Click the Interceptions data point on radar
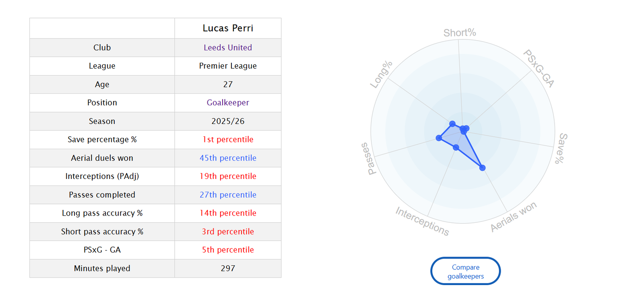 [456, 148]
